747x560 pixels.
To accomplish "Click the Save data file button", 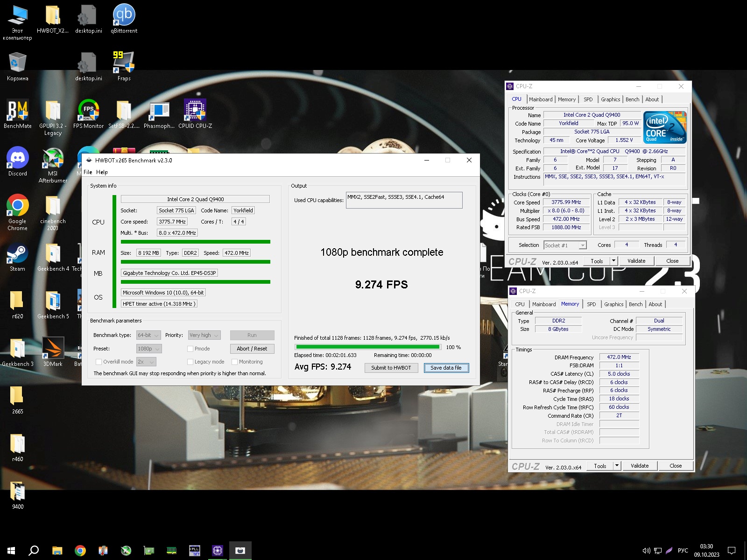I will (x=446, y=368).
